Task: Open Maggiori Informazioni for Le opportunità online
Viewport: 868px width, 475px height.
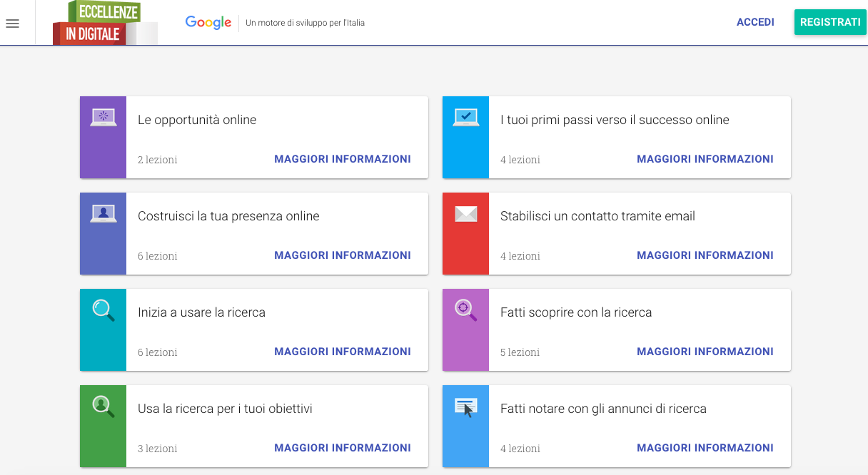Action: tap(343, 159)
